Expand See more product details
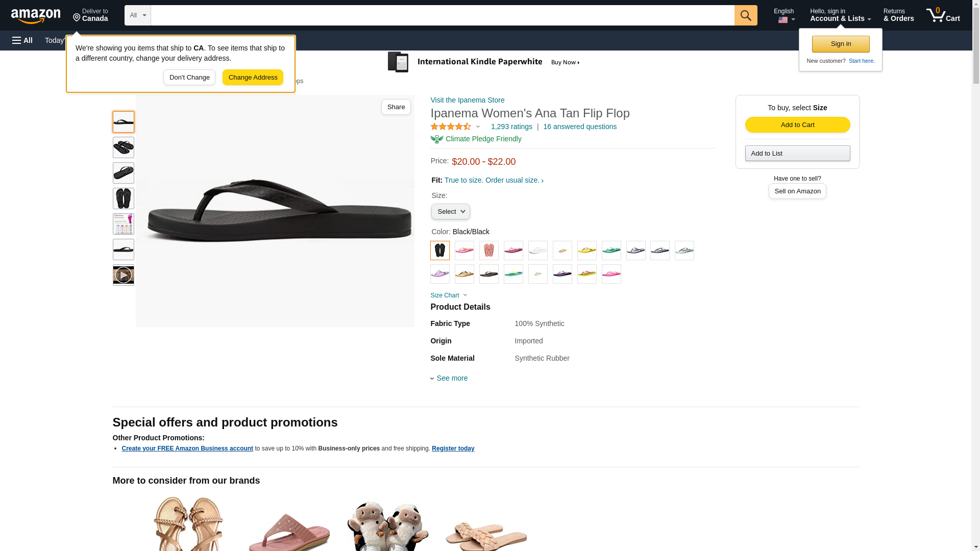Viewport: 980px width, 551px height. (x=449, y=378)
